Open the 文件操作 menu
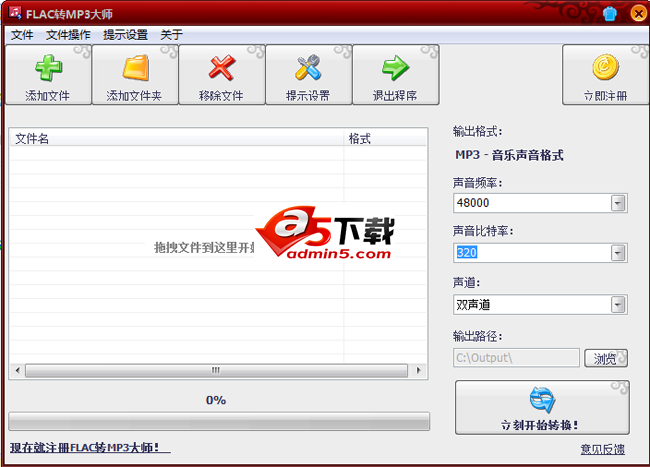This screenshot has width=650, height=467. (x=68, y=35)
